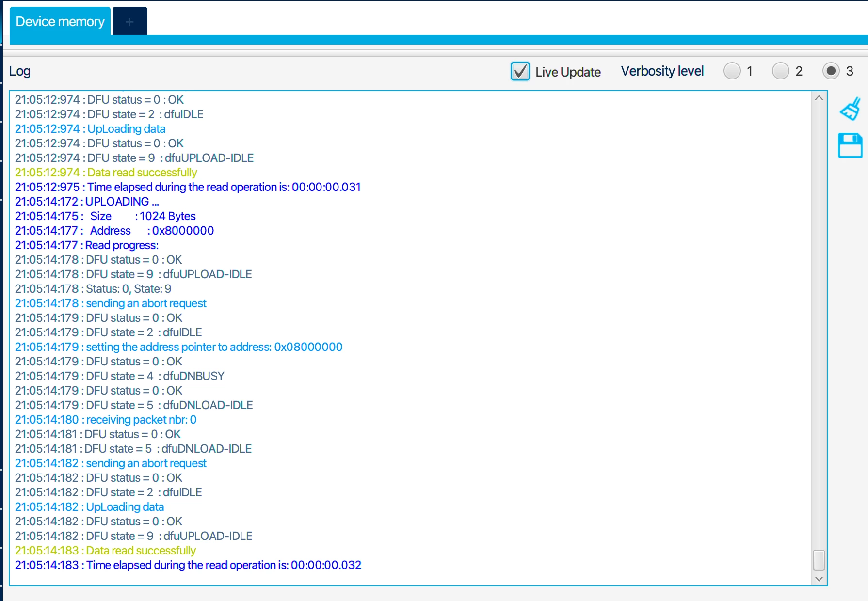This screenshot has height=601, width=868.
Task: Click the Verbosity level label
Action: click(x=662, y=71)
